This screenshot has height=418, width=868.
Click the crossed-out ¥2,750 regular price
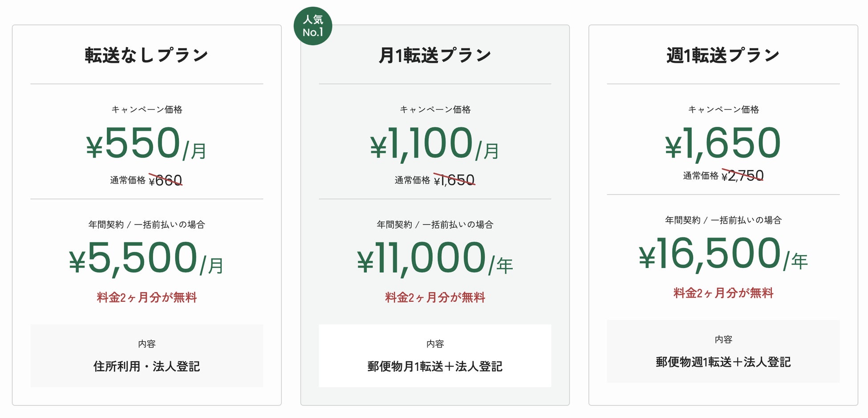[742, 176]
